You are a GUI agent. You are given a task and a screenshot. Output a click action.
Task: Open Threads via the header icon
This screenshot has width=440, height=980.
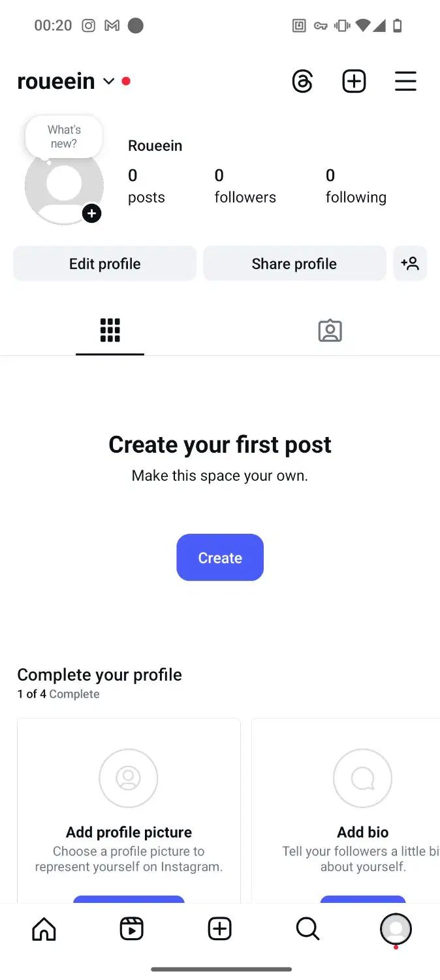click(x=302, y=81)
